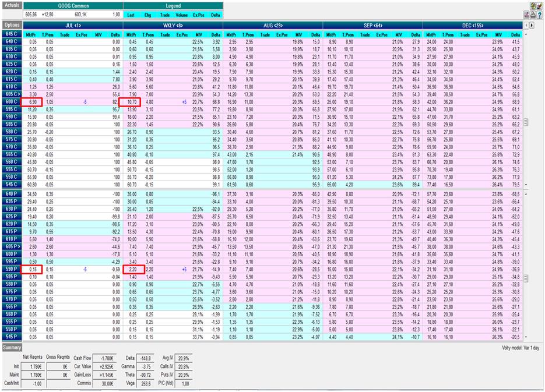Select the 600 C strike button
Viewport: 545px width, 392px height.
pyautogui.click(x=12, y=102)
